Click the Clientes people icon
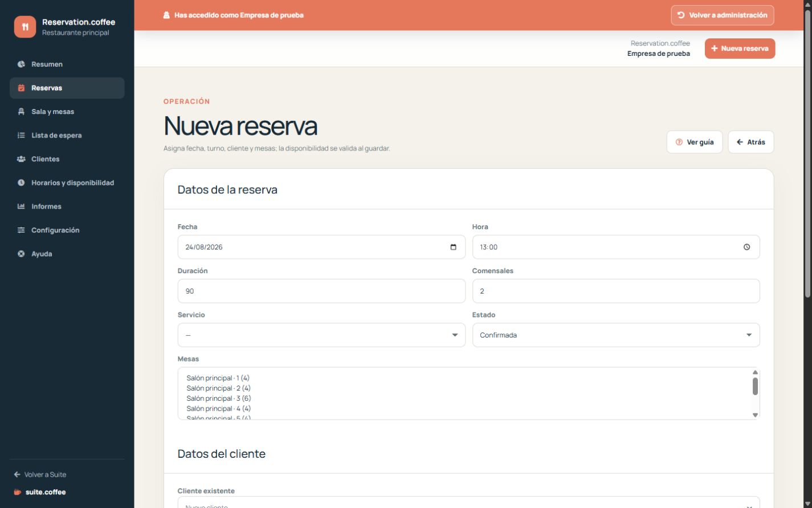812x508 pixels. coord(21,159)
